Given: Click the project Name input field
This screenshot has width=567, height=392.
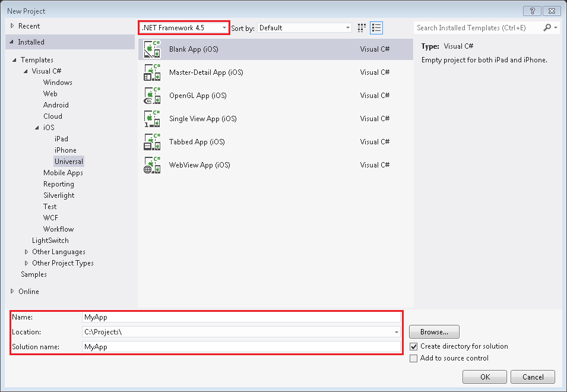Looking at the screenshot, I should [241, 317].
